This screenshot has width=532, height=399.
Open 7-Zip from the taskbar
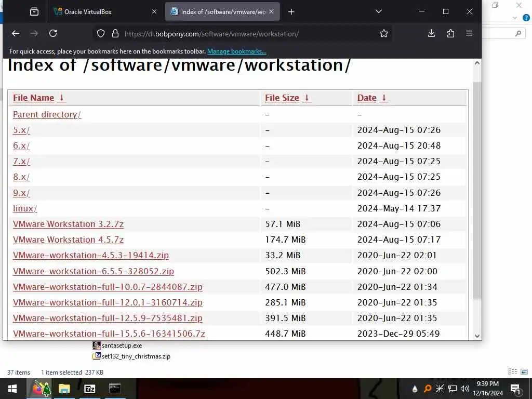tap(89, 389)
